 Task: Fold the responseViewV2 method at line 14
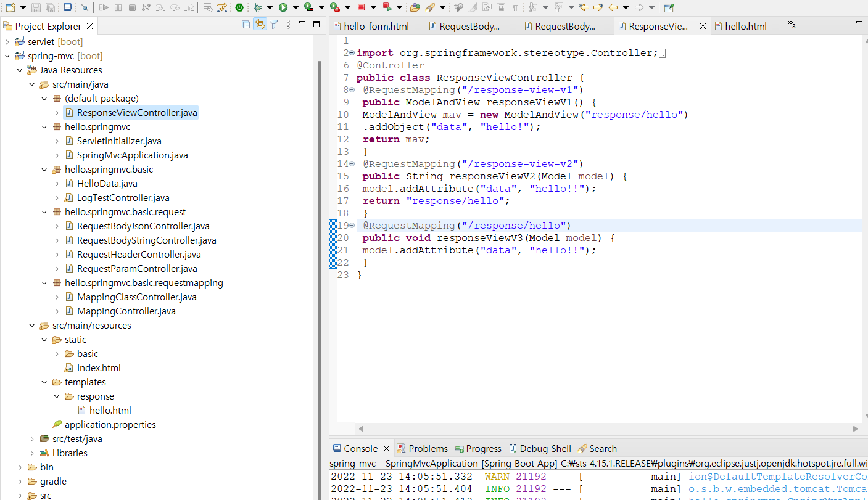[352, 164]
